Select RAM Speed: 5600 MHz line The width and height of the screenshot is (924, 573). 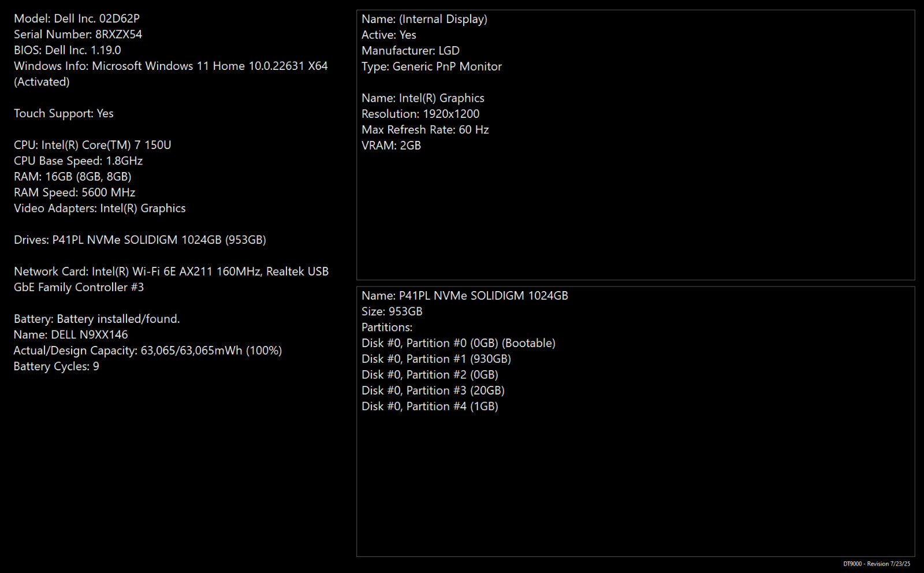tap(74, 192)
